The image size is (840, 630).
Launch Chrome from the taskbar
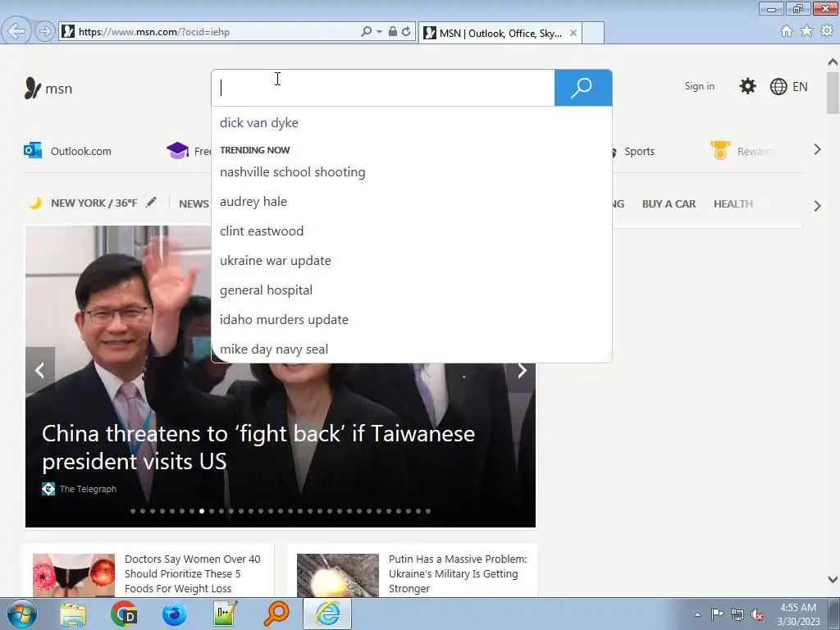point(124,614)
